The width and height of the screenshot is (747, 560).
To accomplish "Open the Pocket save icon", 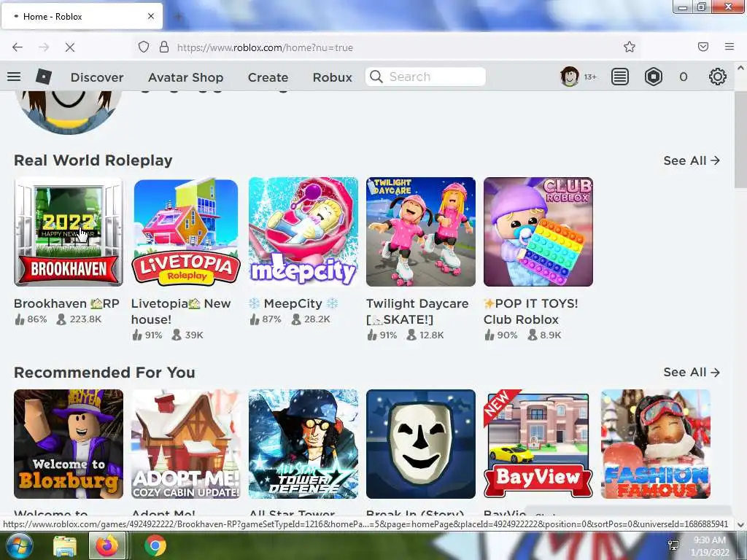I will pos(703,47).
